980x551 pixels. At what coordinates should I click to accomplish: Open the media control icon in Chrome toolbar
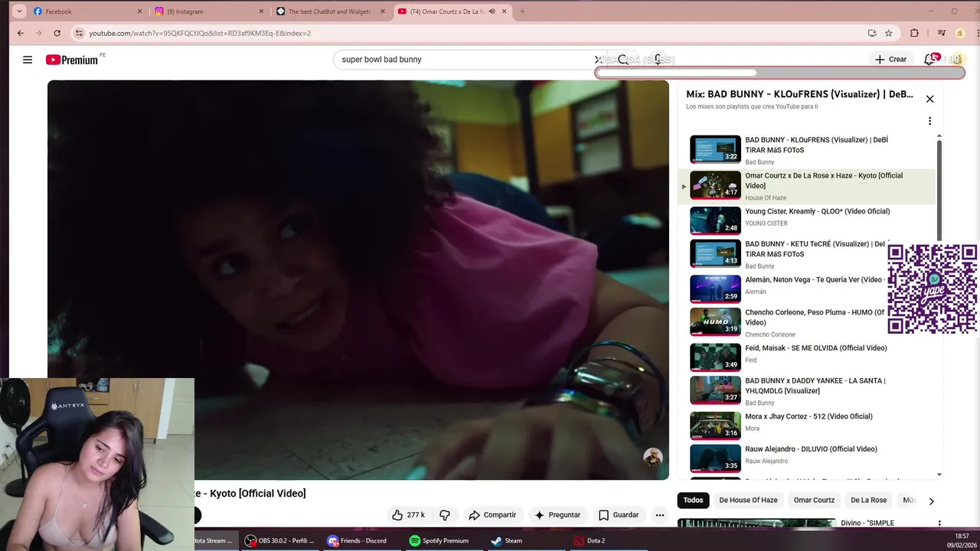[942, 33]
